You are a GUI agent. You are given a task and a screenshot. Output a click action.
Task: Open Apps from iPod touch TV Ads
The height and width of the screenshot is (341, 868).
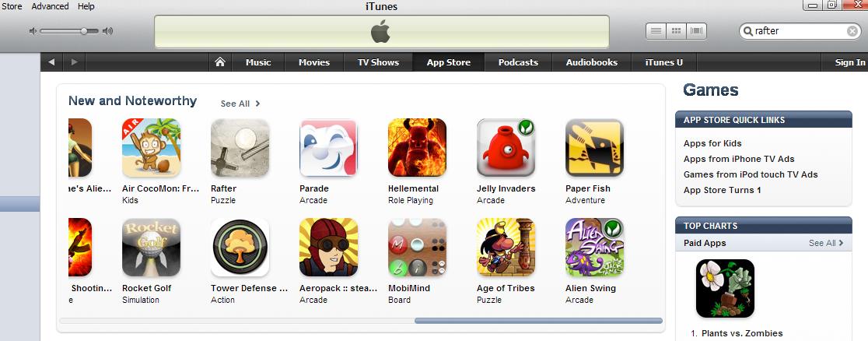click(750, 174)
